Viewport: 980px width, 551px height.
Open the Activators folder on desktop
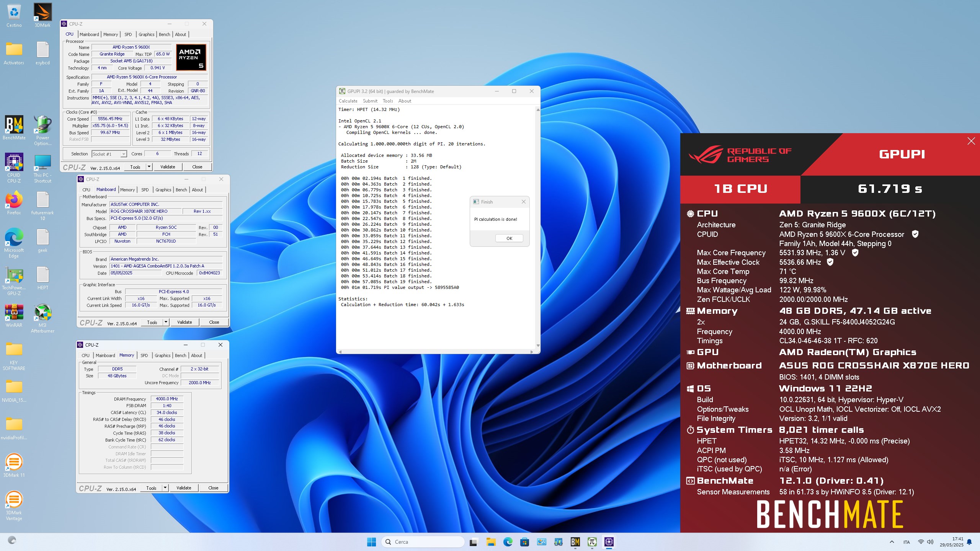[x=14, y=53]
